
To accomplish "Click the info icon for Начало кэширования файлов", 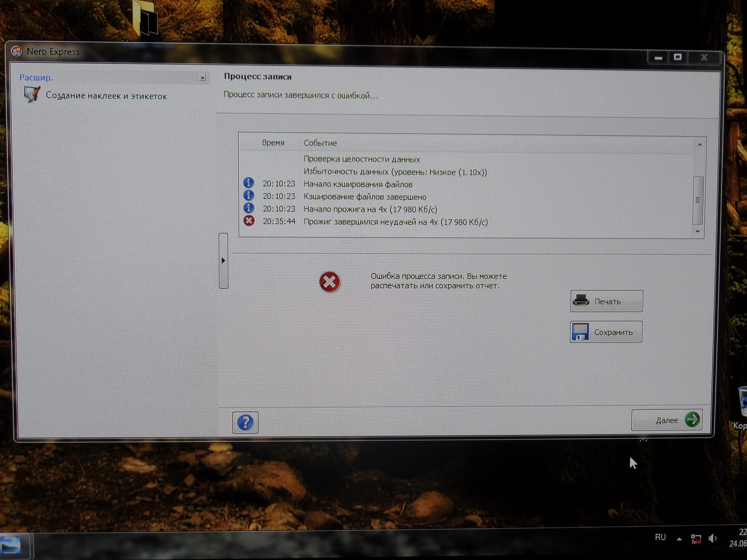I will (249, 183).
